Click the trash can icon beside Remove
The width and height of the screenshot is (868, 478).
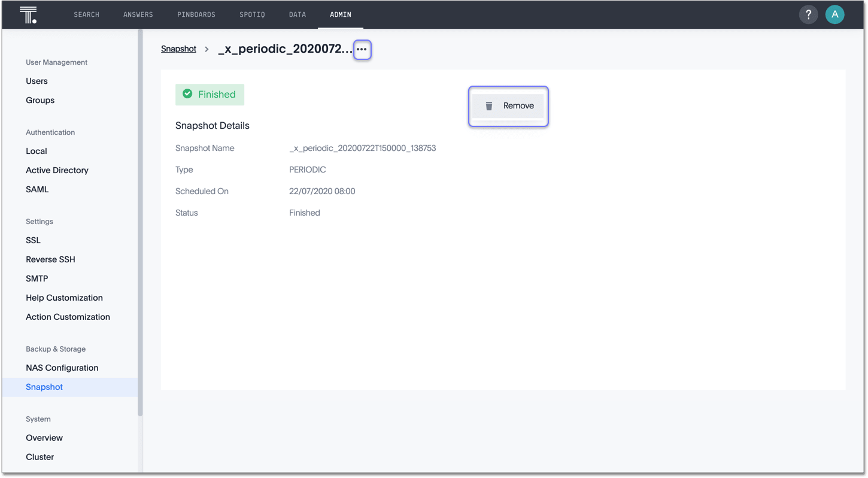pos(488,106)
